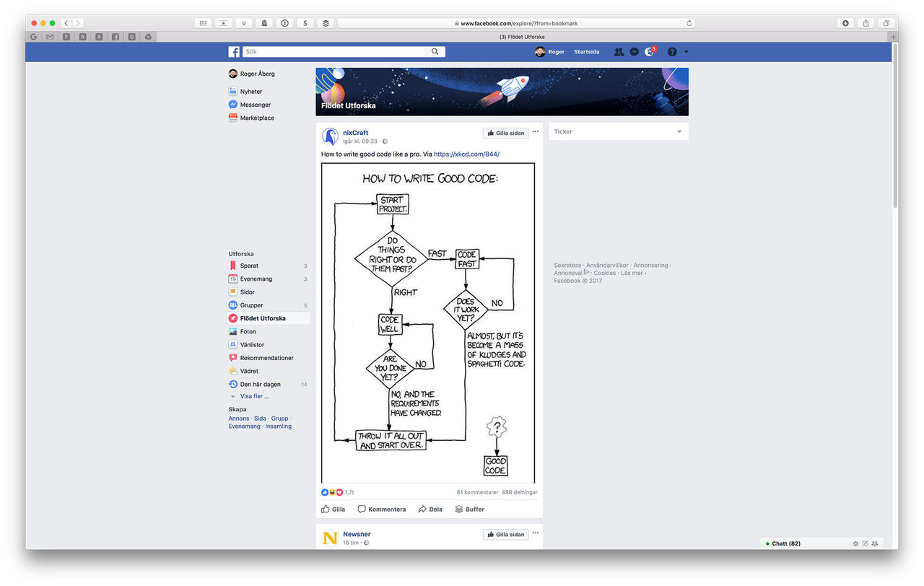Viewport: 924px width, 586px height.
Task: Open notifications globe with red badge
Action: point(650,52)
